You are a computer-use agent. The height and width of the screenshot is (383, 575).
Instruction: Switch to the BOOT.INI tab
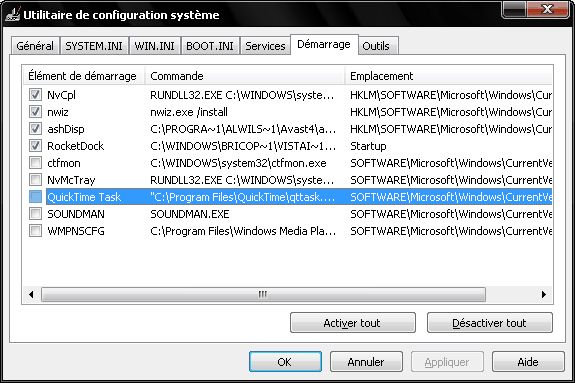(210, 46)
